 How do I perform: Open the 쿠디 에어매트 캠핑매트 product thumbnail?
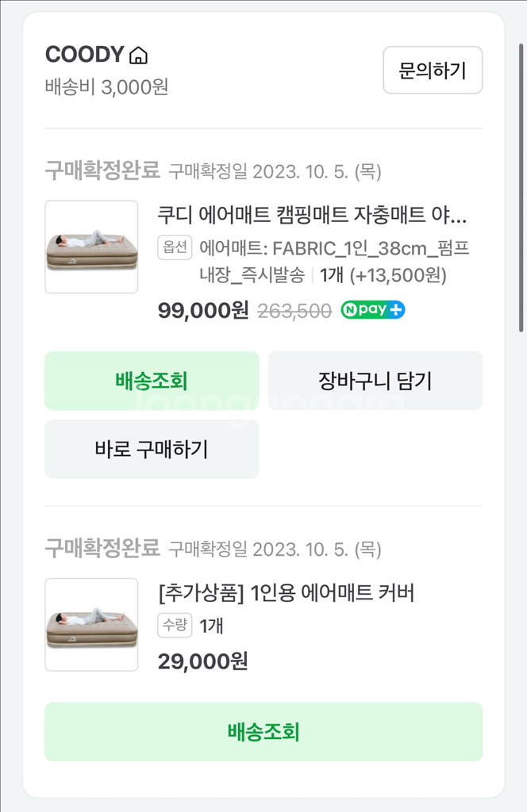click(x=91, y=247)
